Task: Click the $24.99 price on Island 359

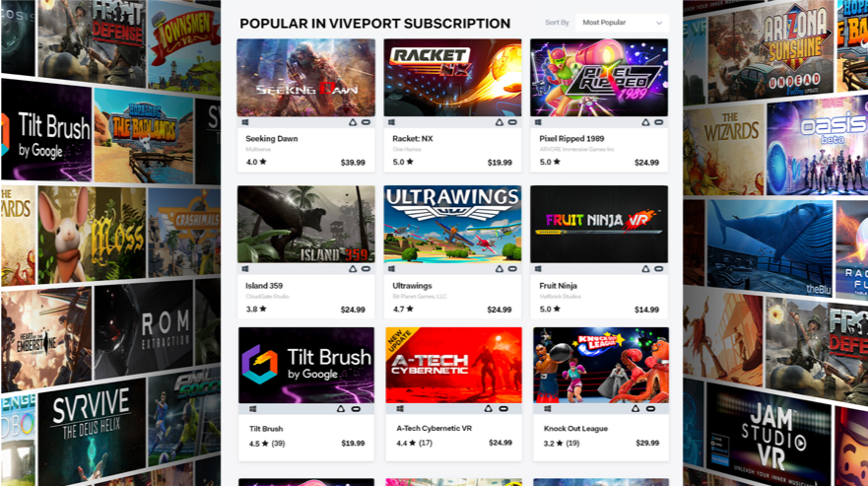Action: pos(353,310)
